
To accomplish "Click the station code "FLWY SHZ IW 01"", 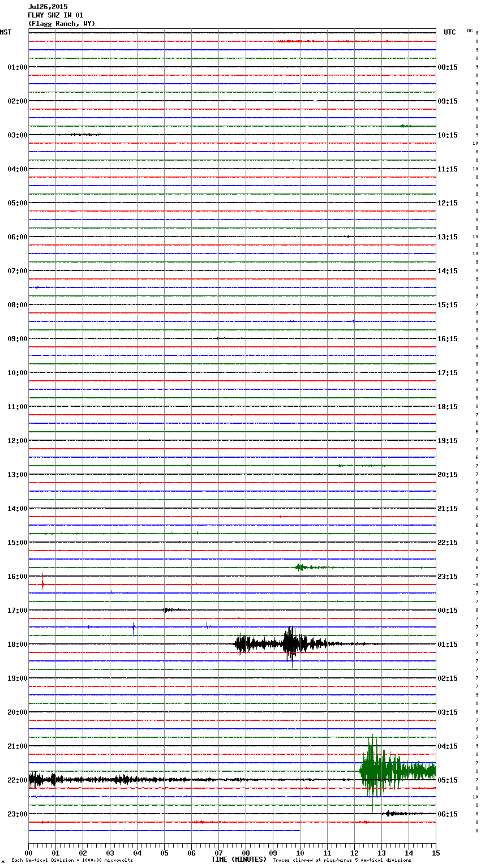I will (55, 15).
